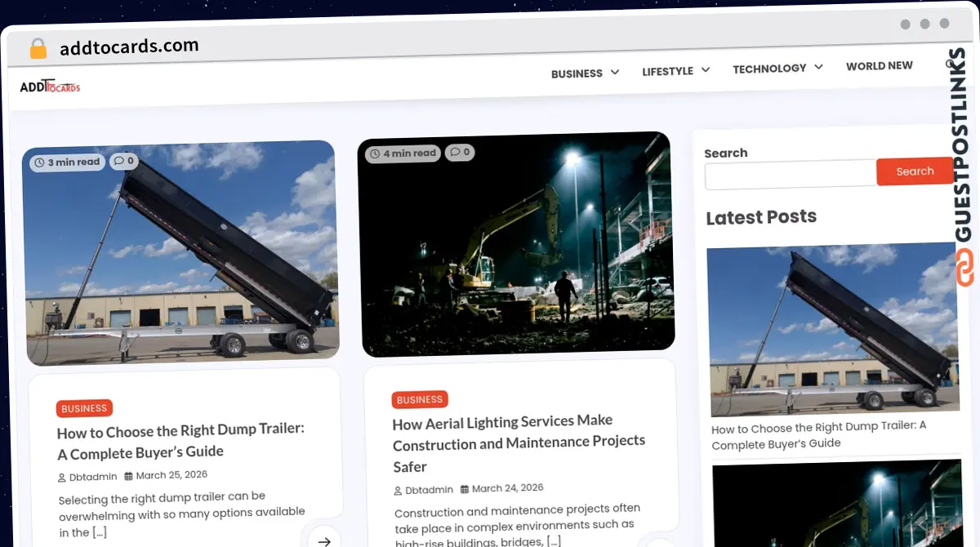Click the red Search button

[x=915, y=171]
